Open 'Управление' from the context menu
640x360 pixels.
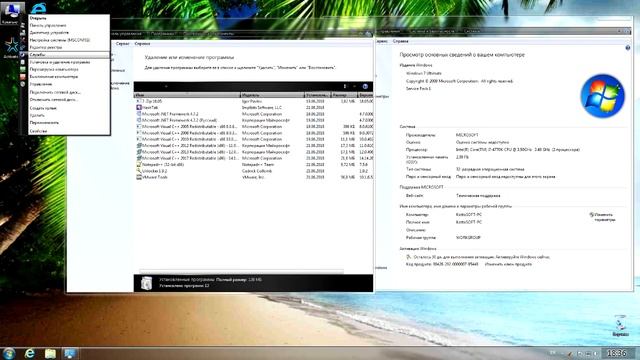41,84
